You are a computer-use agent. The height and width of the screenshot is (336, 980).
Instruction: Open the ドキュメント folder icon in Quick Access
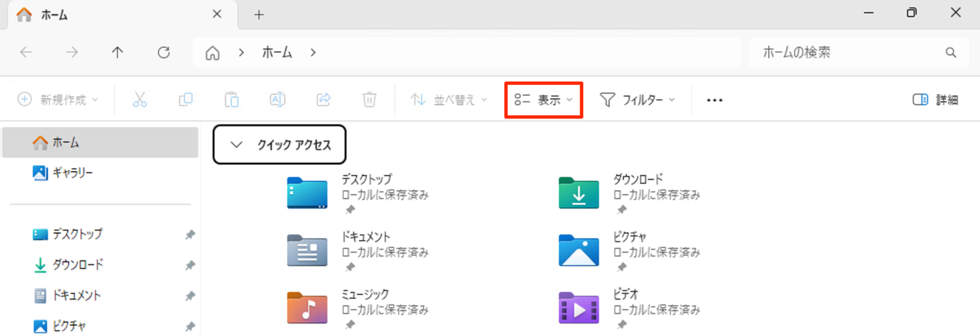tap(308, 250)
